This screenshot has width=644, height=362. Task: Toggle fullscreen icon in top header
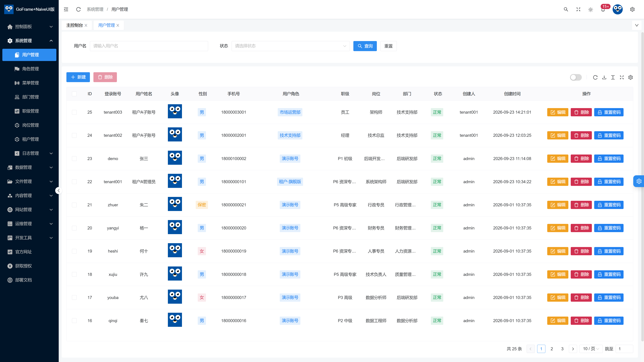click(x=578, y=9)
